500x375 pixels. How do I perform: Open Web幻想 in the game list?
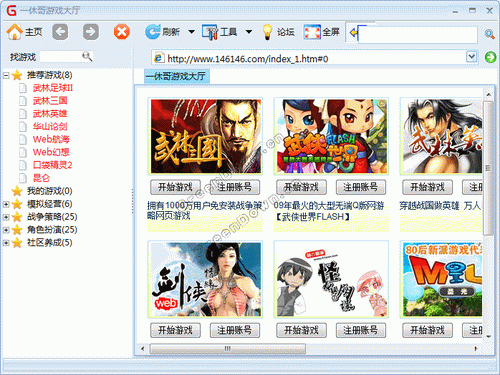(51, 152)
